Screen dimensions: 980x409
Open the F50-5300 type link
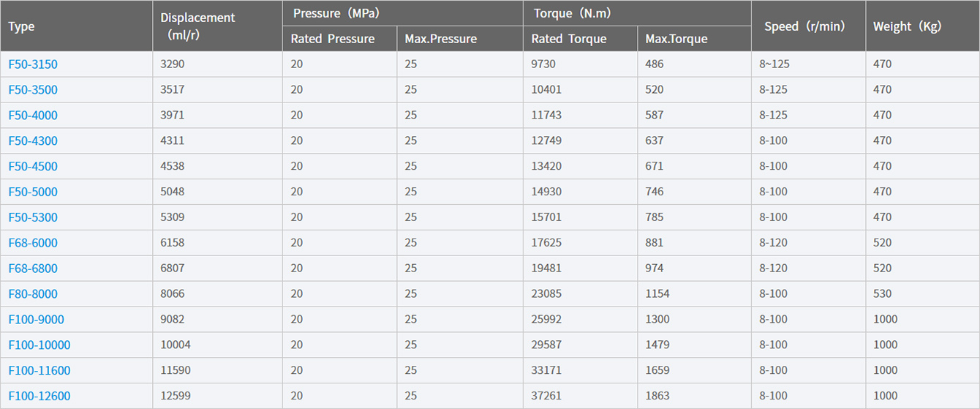click(x=33, y=217)
